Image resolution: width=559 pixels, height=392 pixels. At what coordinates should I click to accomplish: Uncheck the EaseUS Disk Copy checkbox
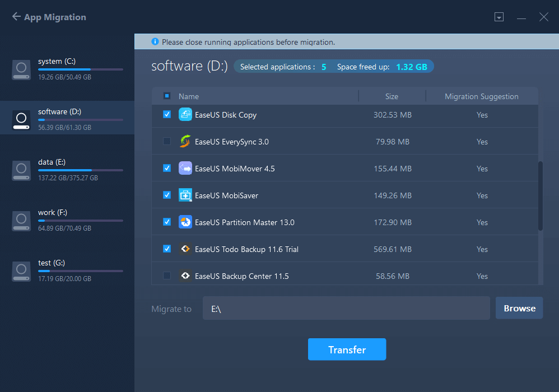(167, 114)
